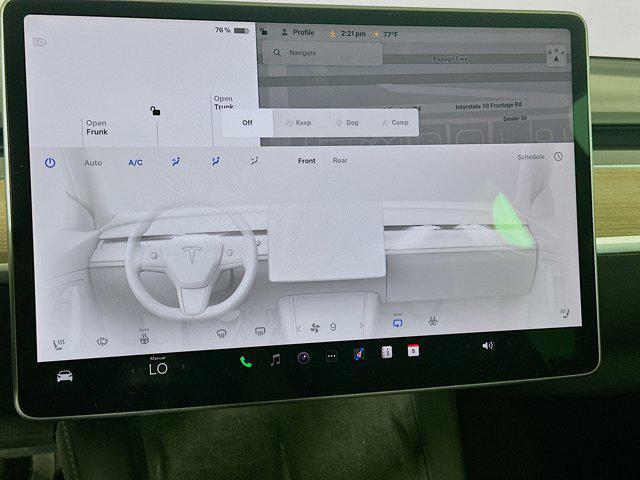Toggle windshield-level airflow vent icon
Image resolution: width=640 pixels, height=480 pixels.
176,162
